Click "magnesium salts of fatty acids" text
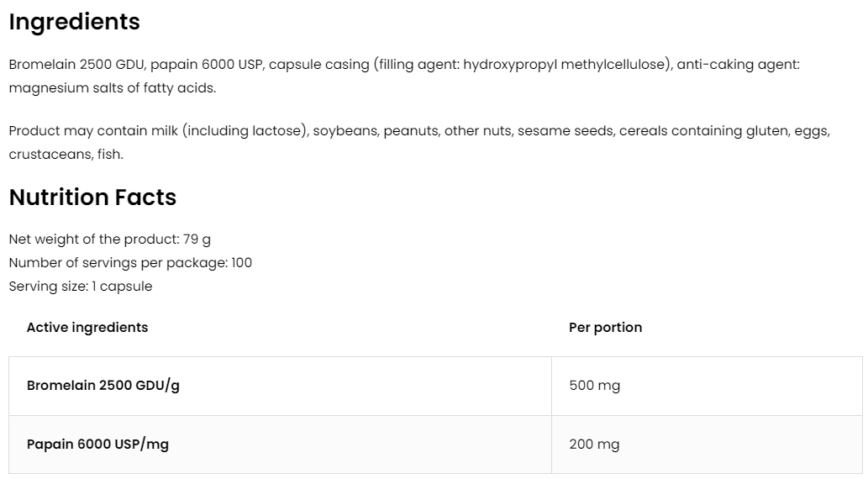 pos(112,87)
